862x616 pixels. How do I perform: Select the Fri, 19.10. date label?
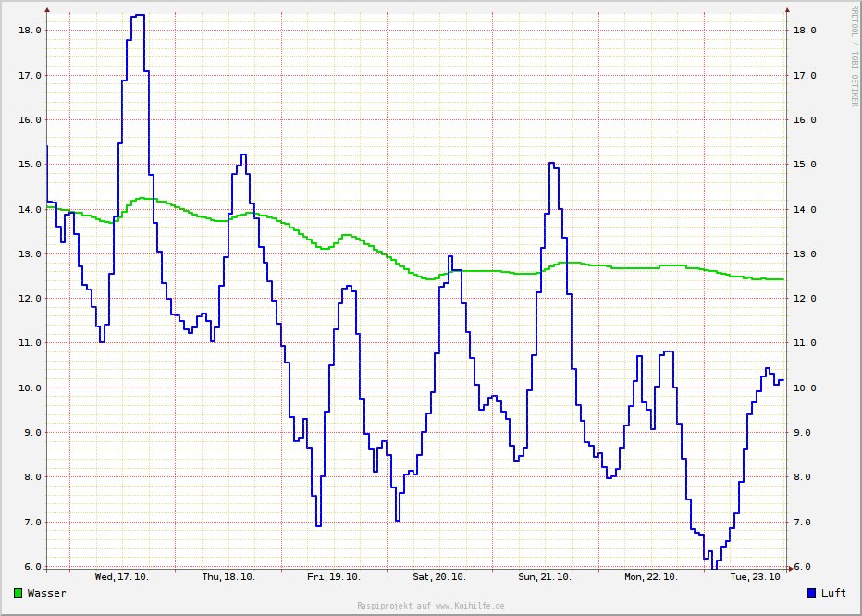[334, 577]
